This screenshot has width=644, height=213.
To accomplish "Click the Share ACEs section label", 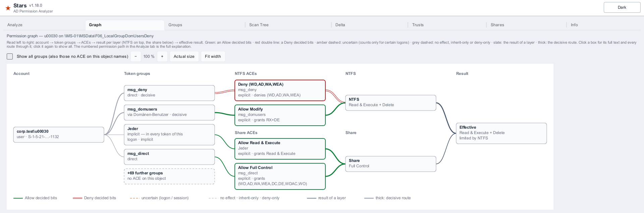I will pos(246,133).
